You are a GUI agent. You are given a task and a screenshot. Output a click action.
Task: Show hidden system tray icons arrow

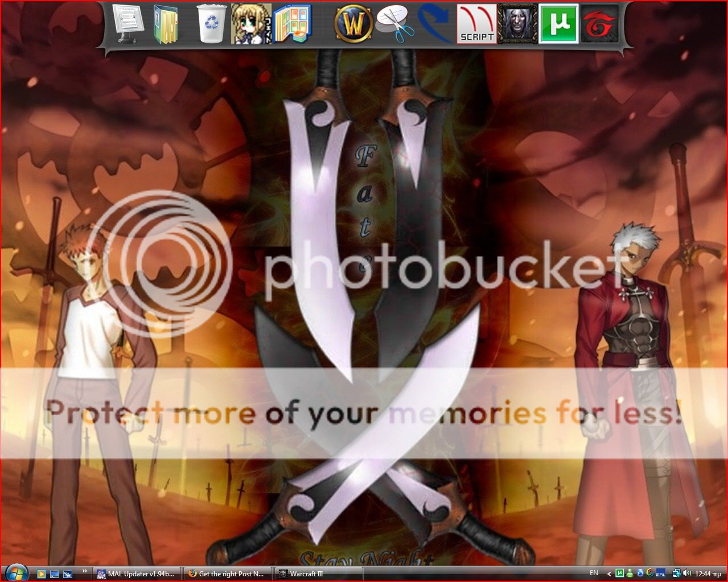pos(609,573)
